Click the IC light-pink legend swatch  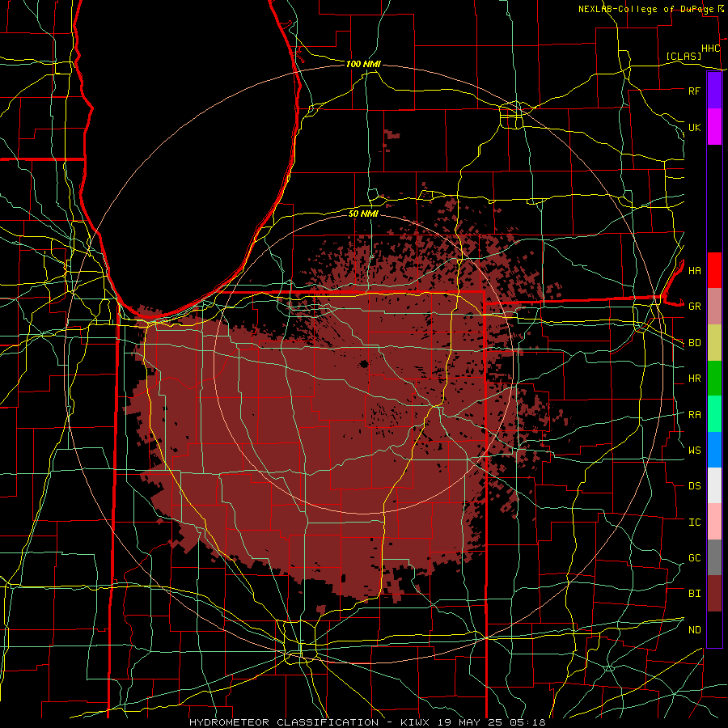coord(714,522)
